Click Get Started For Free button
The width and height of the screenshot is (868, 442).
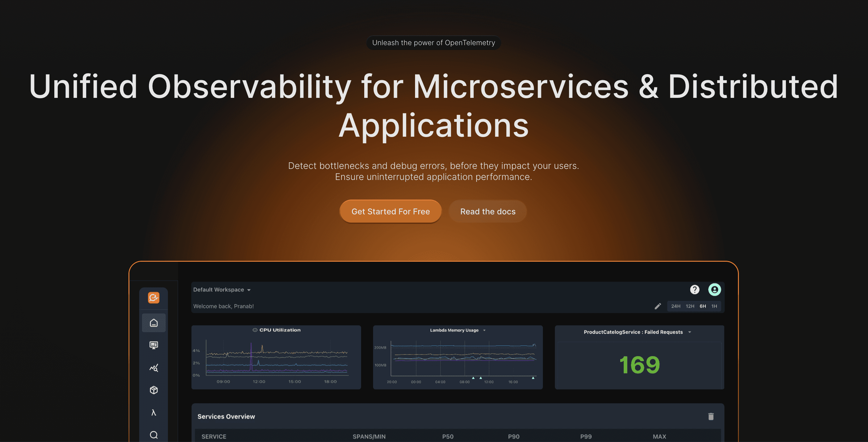pos(390,212)
